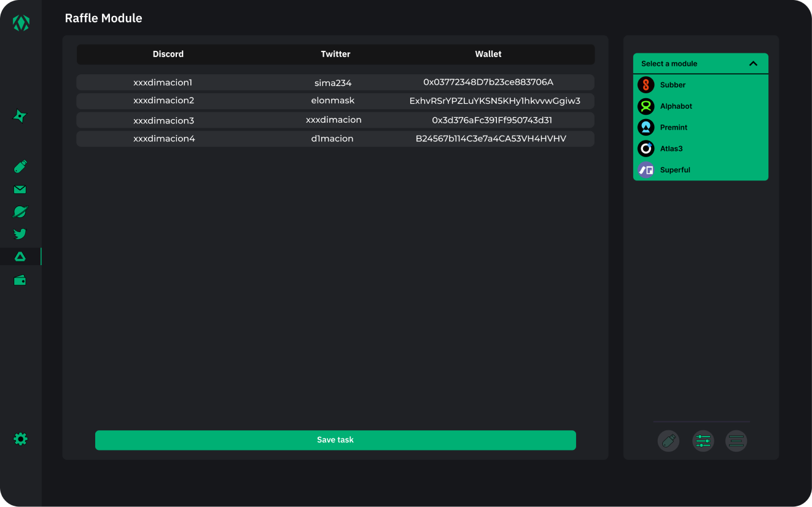The width and height of the screenshot is (812, 507).
Task: Choose Alphabot from the module list
Action: tap(676, 106)
